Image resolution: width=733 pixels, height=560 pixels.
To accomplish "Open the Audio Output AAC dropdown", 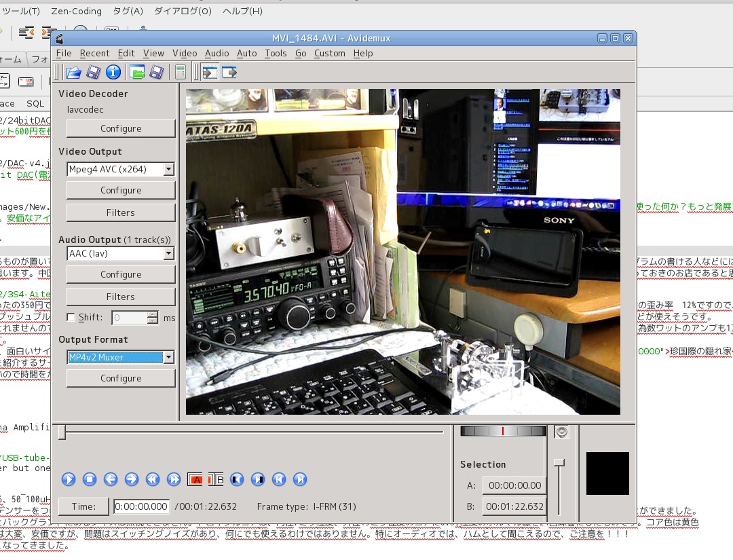I will tap(168, 253).
